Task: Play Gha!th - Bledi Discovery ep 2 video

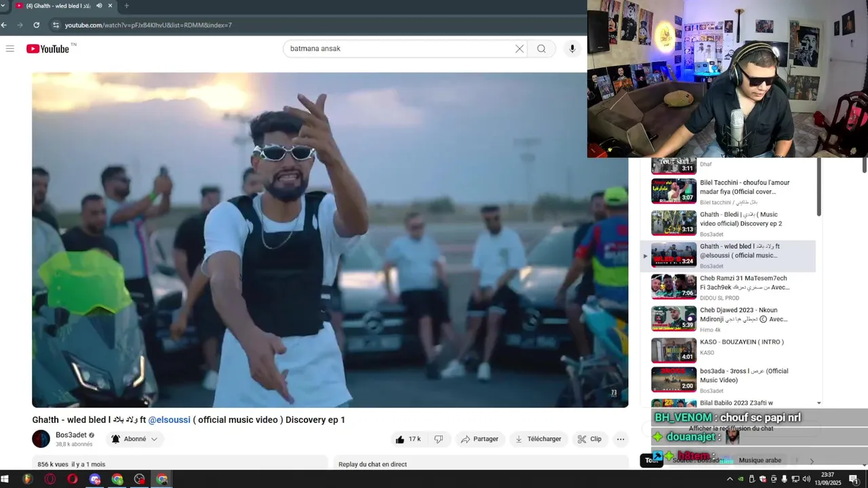Action: coord(728,223)
